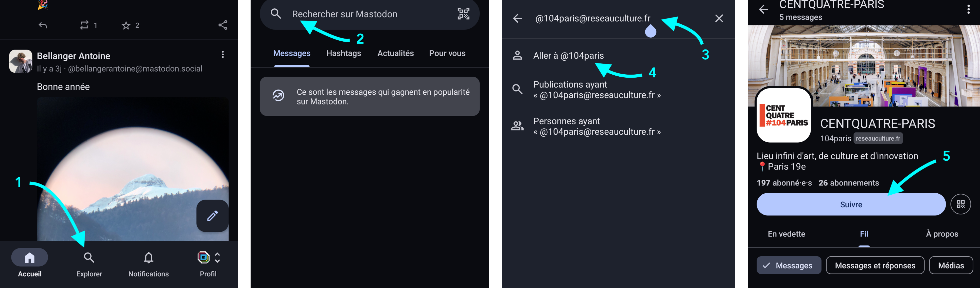The height and width of the screenshot is (288, 980).
Task: Scan a QR code from search bar
Action: coord(463,14)
